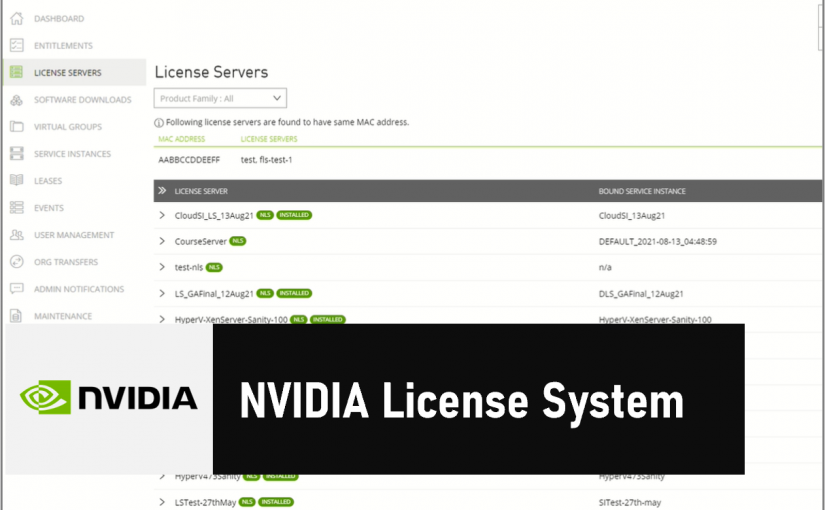Expand the LSTest-27thMay row
Viewport: 825px width, 510px height.
coord(162,502)
